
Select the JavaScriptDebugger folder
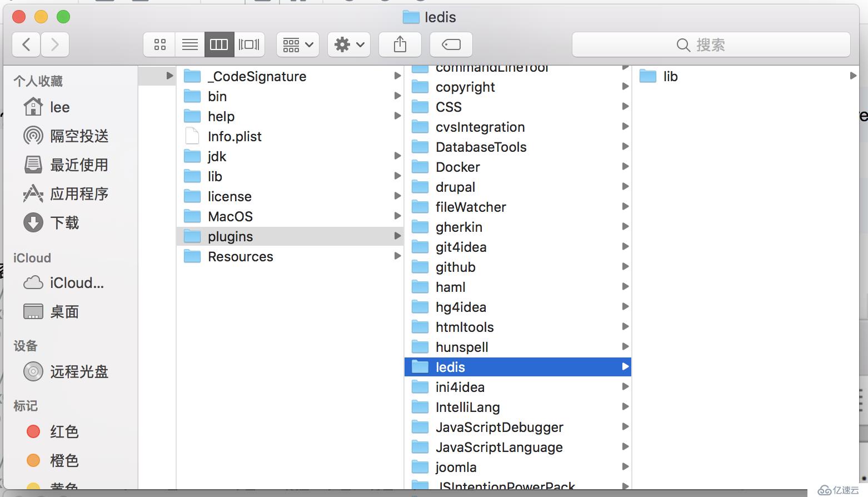[518, 427]
